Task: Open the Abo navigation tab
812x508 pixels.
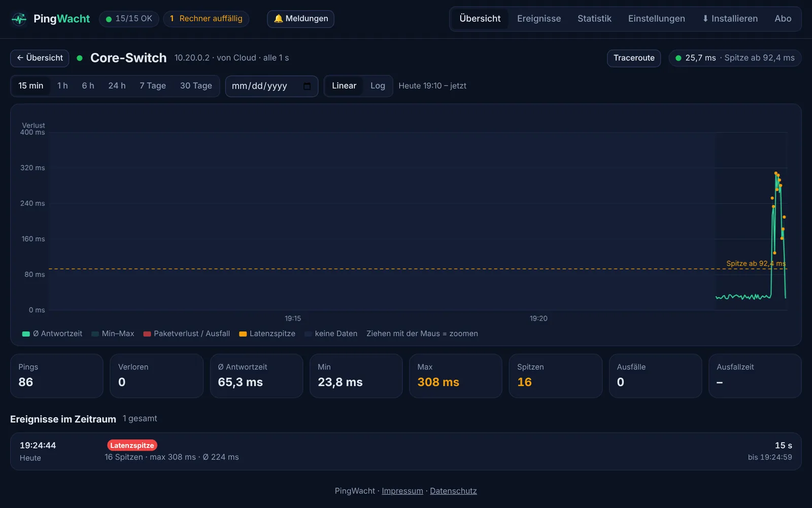Action: [783, 19]
